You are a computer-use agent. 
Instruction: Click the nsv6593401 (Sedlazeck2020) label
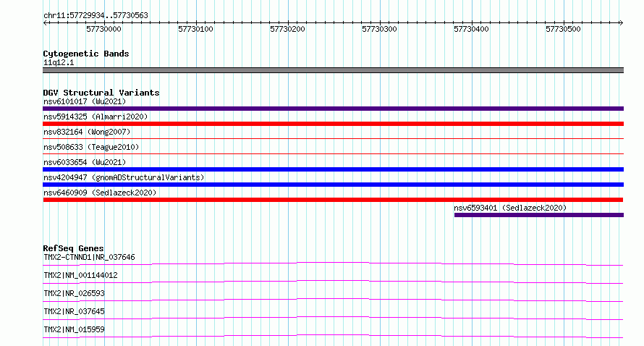(510, 208)
